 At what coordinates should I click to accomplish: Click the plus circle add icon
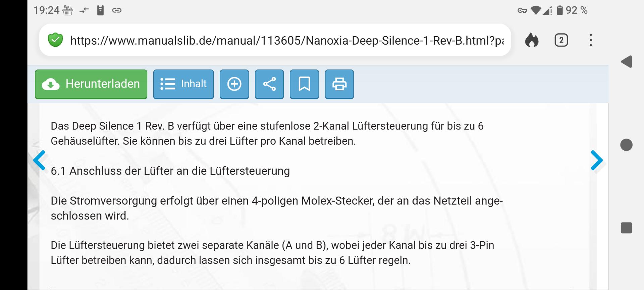coord(234,84)
